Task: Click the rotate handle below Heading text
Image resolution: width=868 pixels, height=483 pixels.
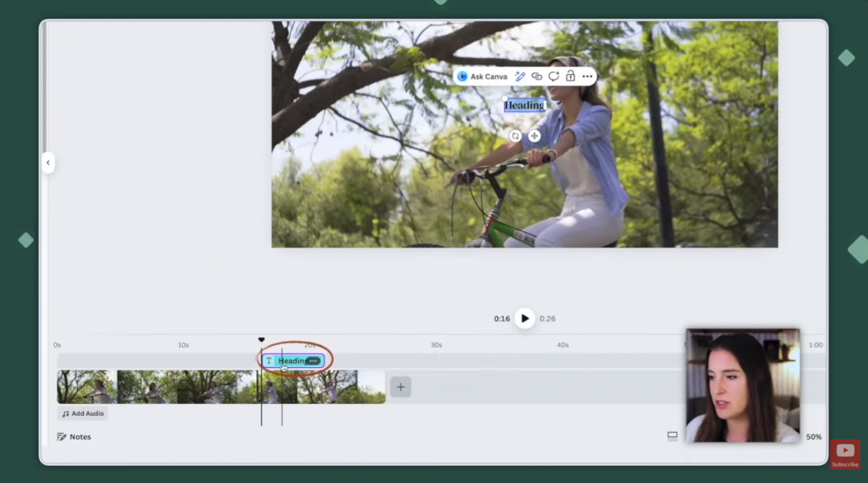Action: tap(516, 136)
